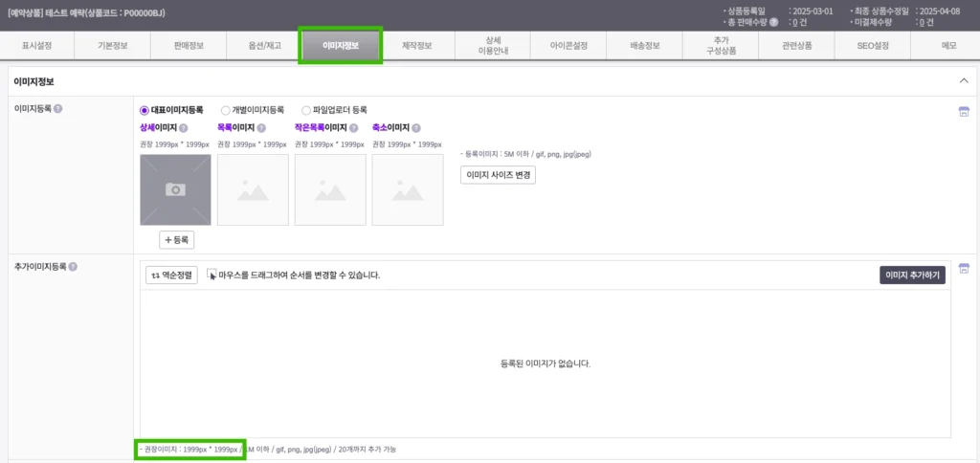The image size is (980, 463).
Task: Click the 등록된 이미지가 없습니다 message
Action: (545, 364)
